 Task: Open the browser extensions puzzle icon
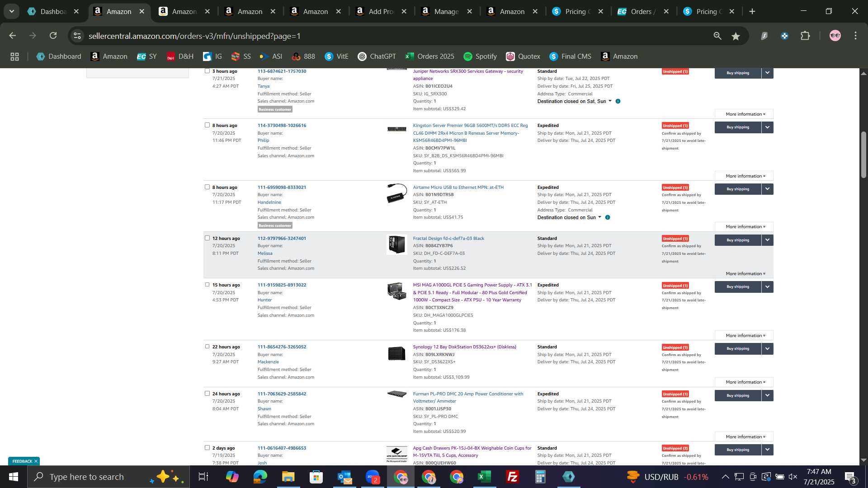click(805, 36)
